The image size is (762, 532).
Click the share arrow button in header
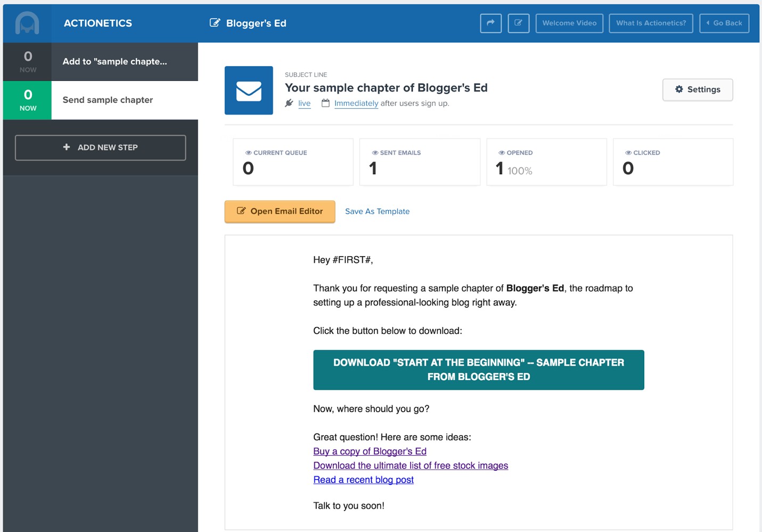(x=490, y=23)
